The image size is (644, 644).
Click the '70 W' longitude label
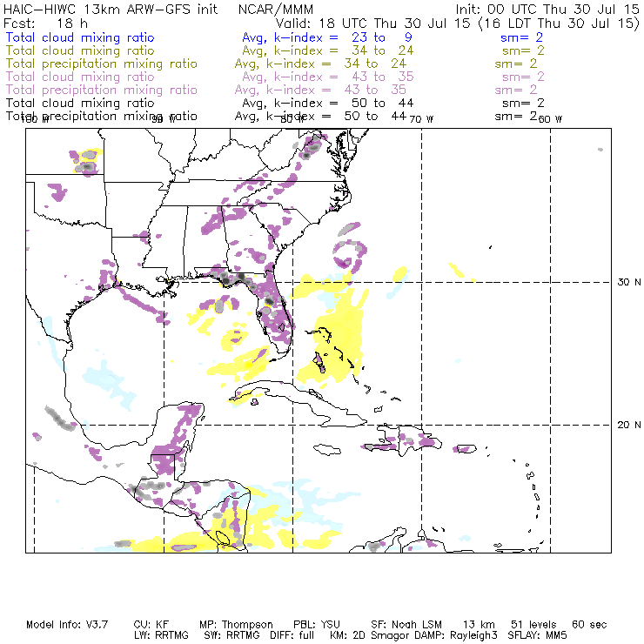click(x=421, y=119)
